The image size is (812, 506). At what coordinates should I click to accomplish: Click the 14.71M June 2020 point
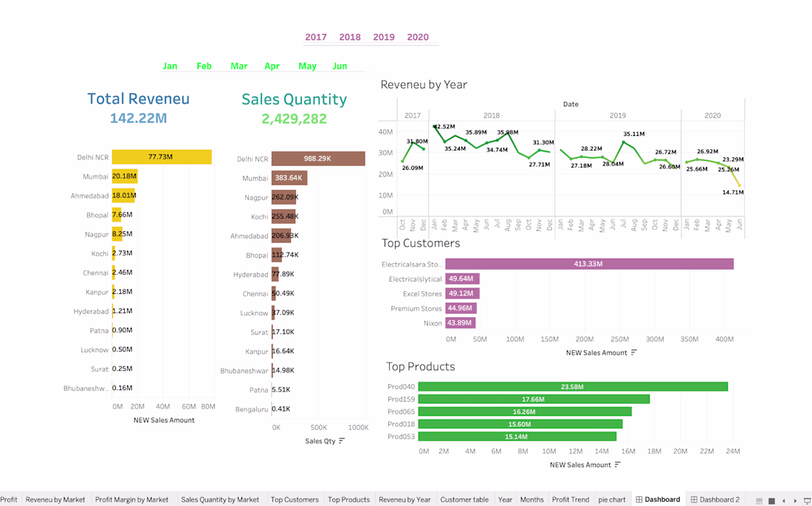[739, 185]
